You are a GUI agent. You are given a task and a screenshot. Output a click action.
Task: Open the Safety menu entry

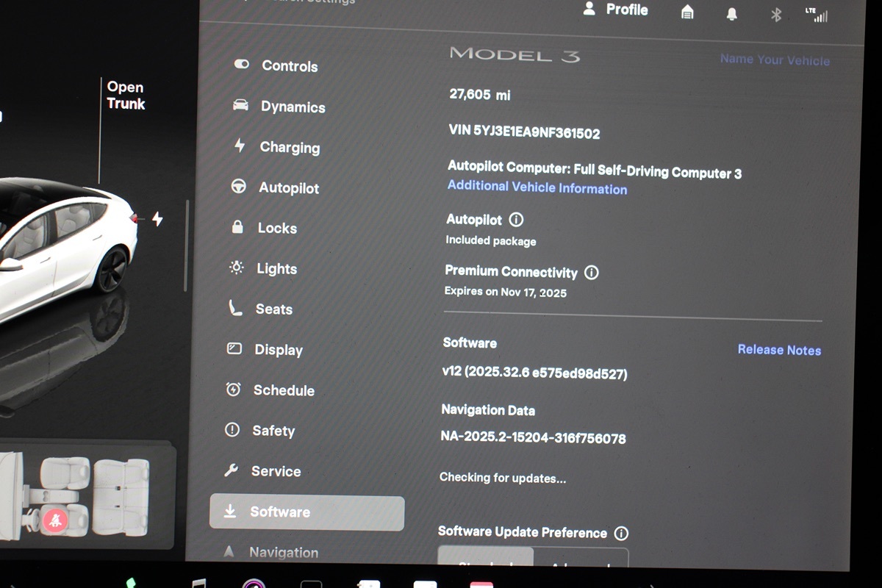click(273, 431)
